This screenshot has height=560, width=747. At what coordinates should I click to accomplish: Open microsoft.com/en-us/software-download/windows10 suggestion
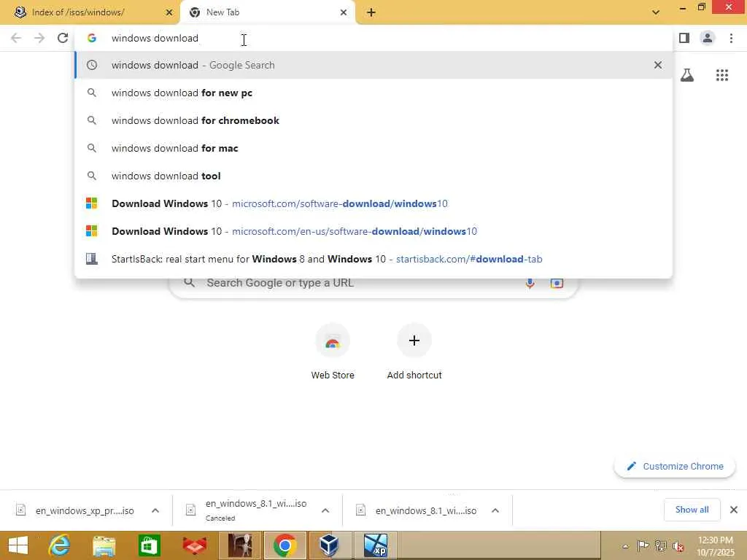[373, 231]
